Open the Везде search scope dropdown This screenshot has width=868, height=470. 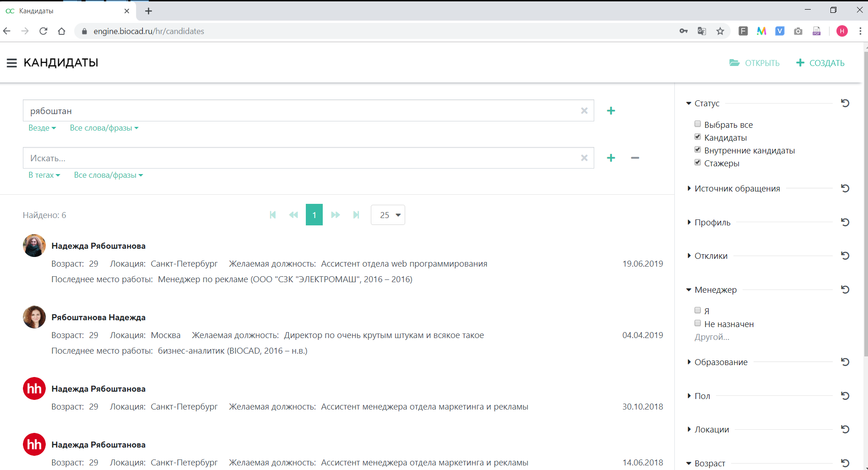(x=42, y=128)
